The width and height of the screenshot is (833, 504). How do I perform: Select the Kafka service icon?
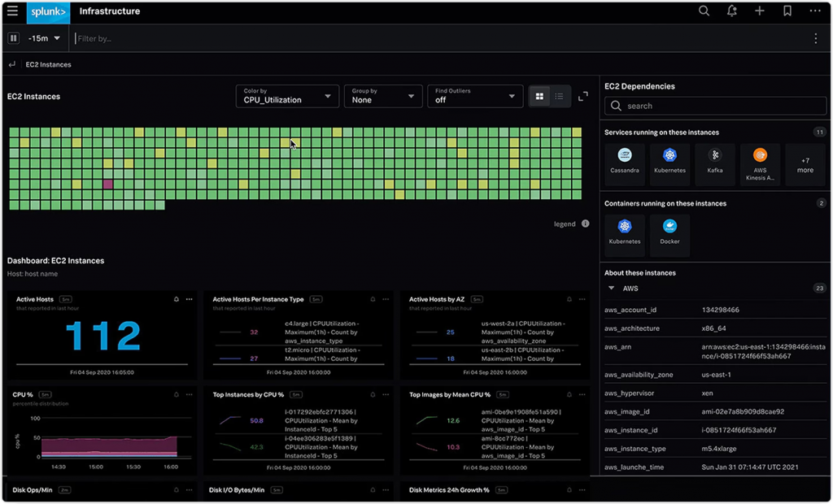pos(714,163)
